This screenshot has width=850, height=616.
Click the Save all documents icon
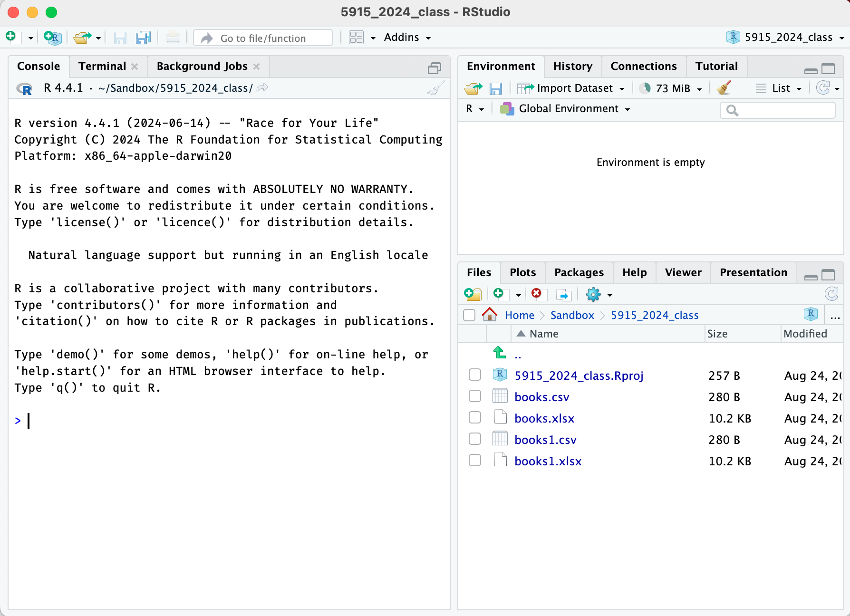point(143,38)
